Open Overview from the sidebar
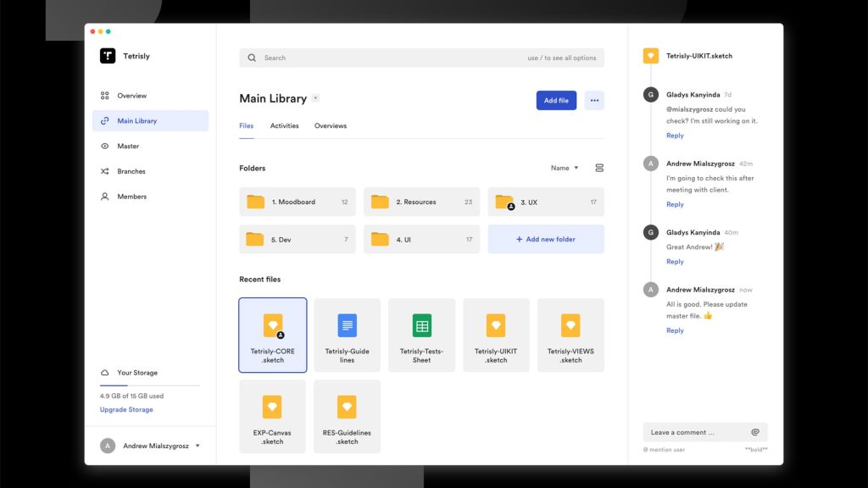Viewport: 868px width, 488px height. (131, 96)
